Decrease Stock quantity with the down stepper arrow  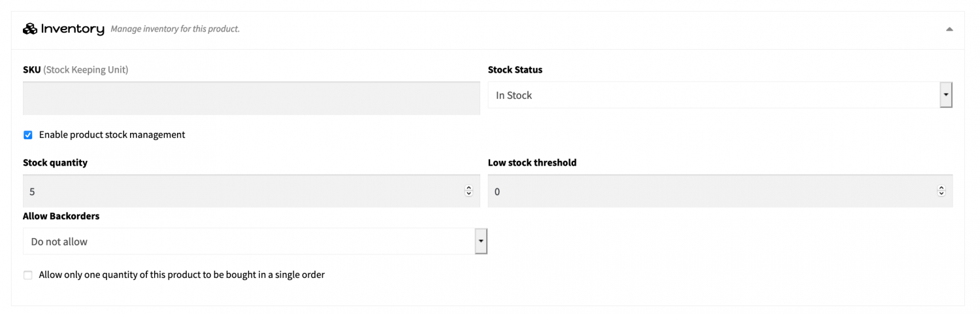click(468, 194)
